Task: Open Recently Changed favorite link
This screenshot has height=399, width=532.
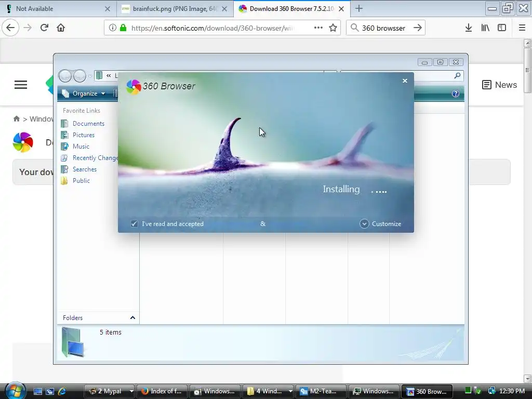Action: tap(96, 158)
